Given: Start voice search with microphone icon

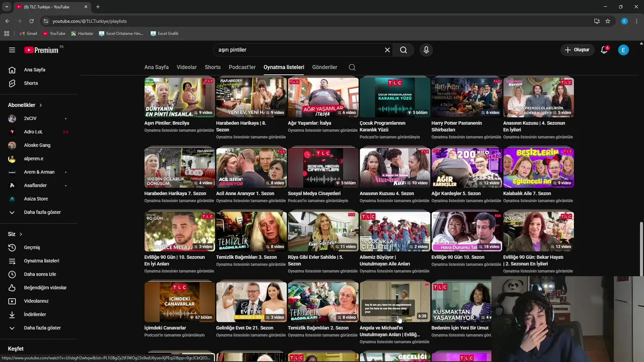Looking at the screenshot, I should pos(426,50).
